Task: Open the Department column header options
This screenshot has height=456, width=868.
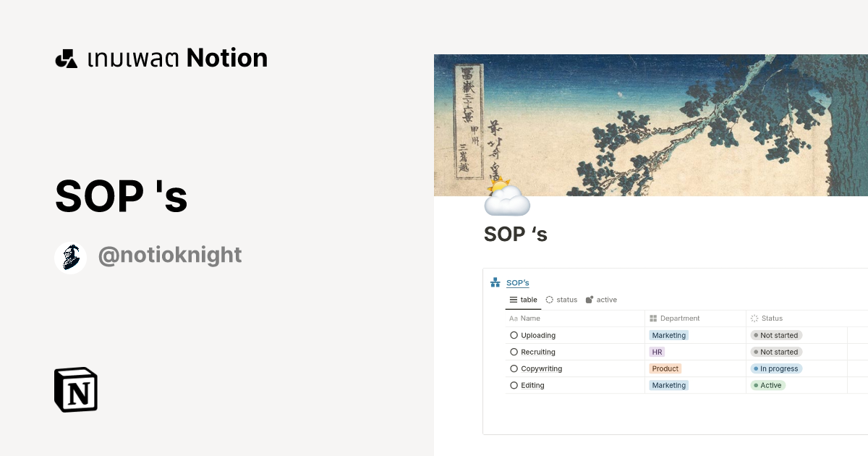Action: (x=678, y=318)
